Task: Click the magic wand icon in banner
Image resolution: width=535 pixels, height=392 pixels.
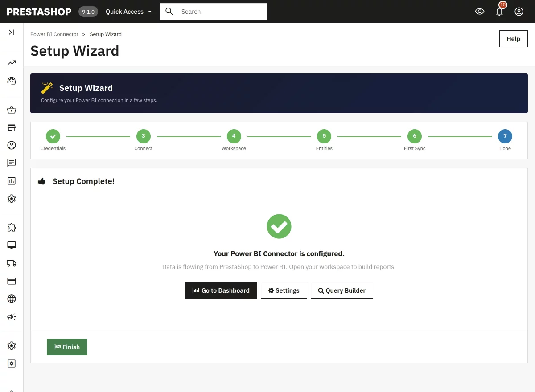Action: coord(47,88)
